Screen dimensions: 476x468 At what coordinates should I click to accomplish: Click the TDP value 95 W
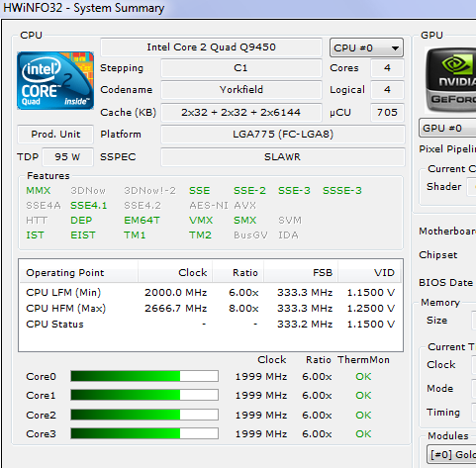[67, 157]
